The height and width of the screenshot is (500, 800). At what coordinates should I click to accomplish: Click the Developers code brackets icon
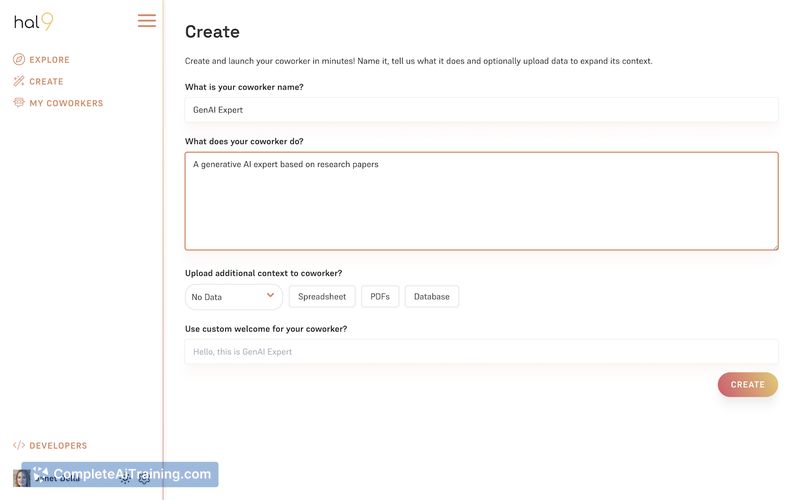click(x=19, y=446)
